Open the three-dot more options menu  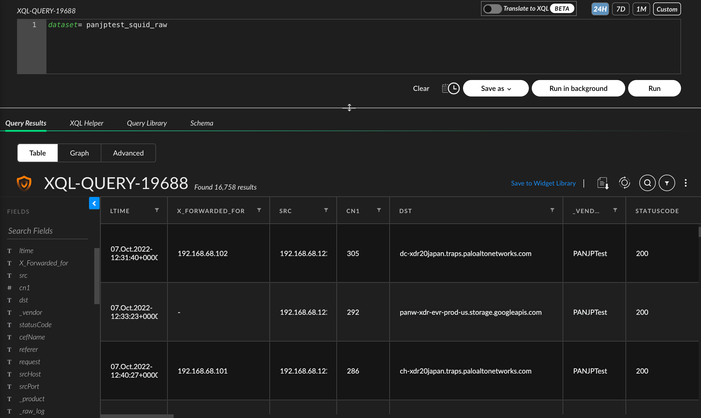tap(686, 183)
